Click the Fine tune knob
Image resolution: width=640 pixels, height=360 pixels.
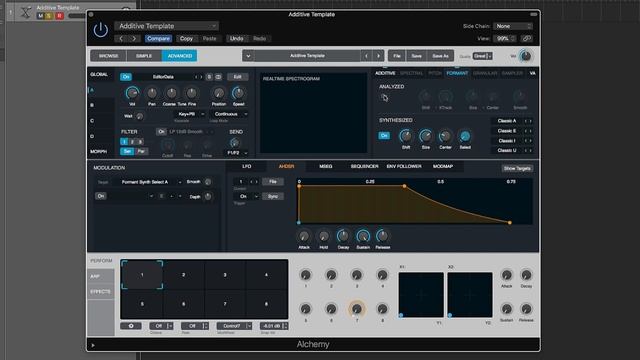click(191, 93)
